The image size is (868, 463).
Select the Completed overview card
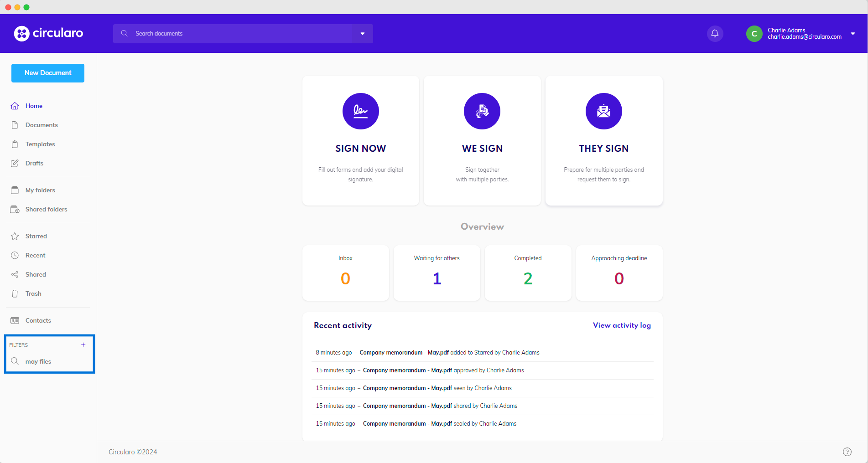pyautogui.click(x=528, y=273)
